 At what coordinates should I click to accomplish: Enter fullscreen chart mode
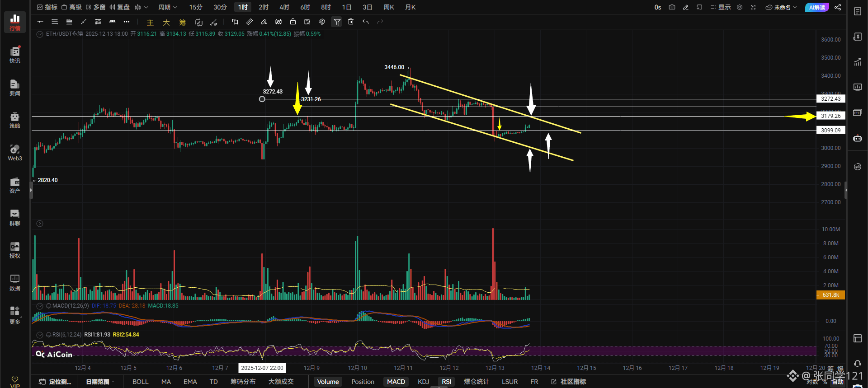pos(753,7)
